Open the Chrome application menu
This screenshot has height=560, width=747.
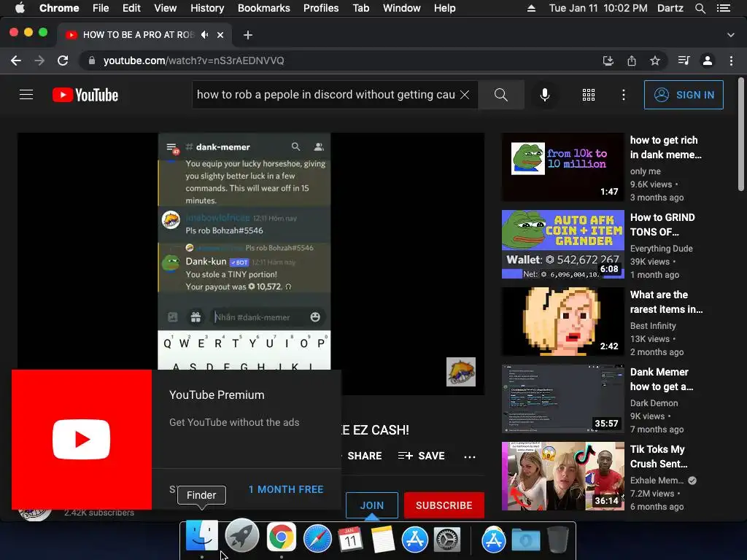click(x=59, y=8)
